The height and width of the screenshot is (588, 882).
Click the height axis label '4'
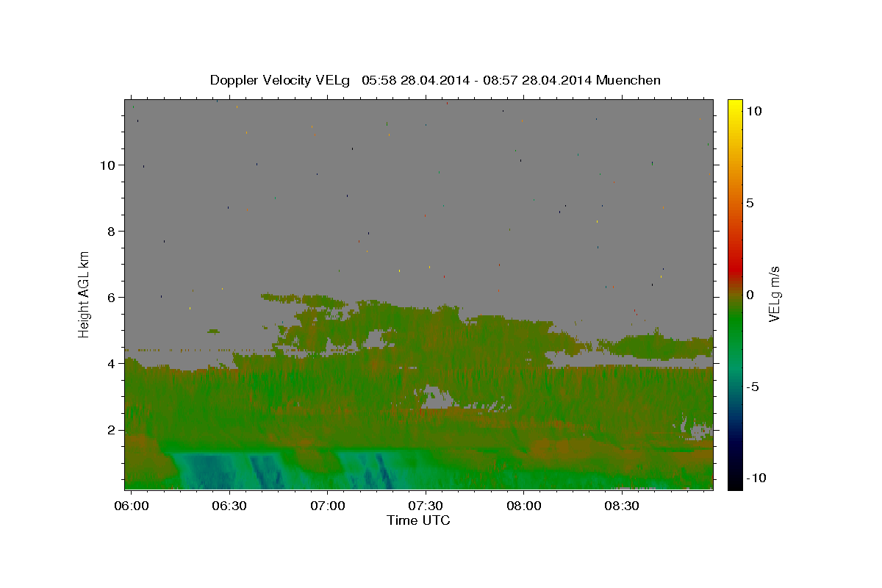[111, 363]
